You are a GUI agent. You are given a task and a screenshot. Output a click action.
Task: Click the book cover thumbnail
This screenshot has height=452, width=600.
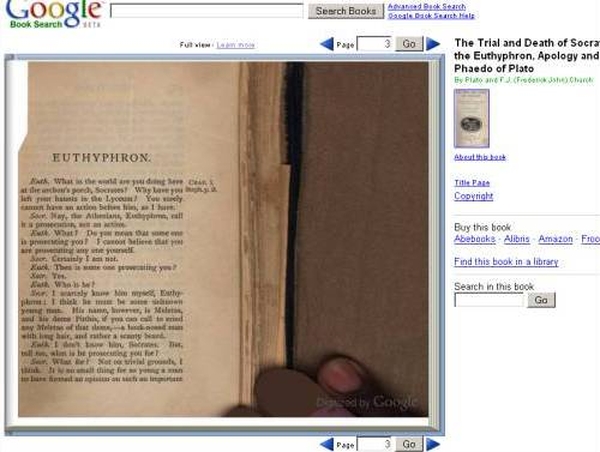pyautogui.click(x=471, y=118)
